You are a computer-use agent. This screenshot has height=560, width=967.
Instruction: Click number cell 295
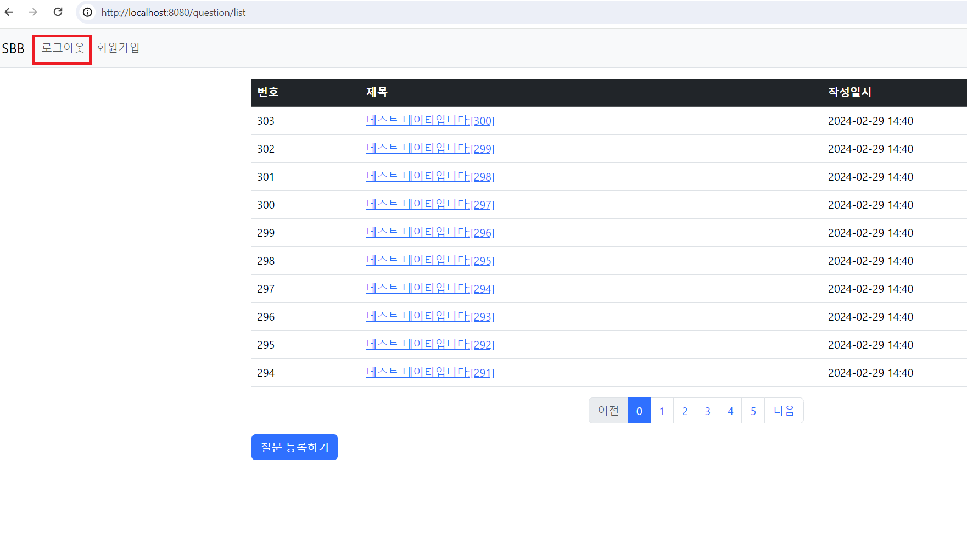point(266,345)
